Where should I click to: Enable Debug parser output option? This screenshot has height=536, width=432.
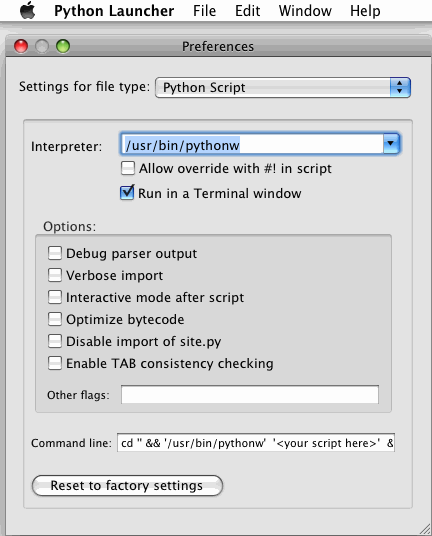click(x=55, y=253)
